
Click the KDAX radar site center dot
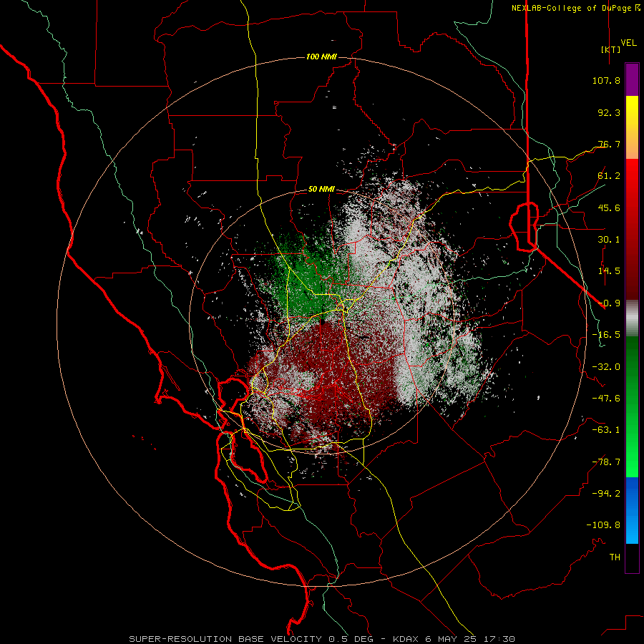pyautogui.click(x=323, y=322)
